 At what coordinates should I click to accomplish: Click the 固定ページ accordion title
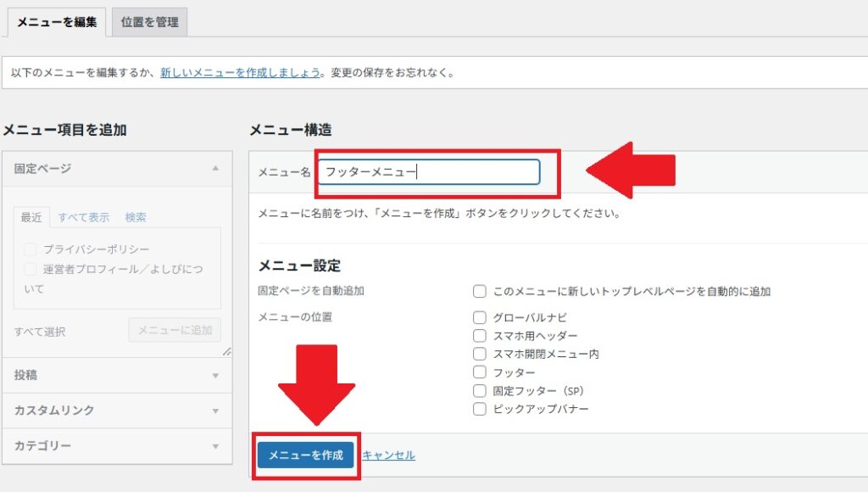tap(42, 168)
